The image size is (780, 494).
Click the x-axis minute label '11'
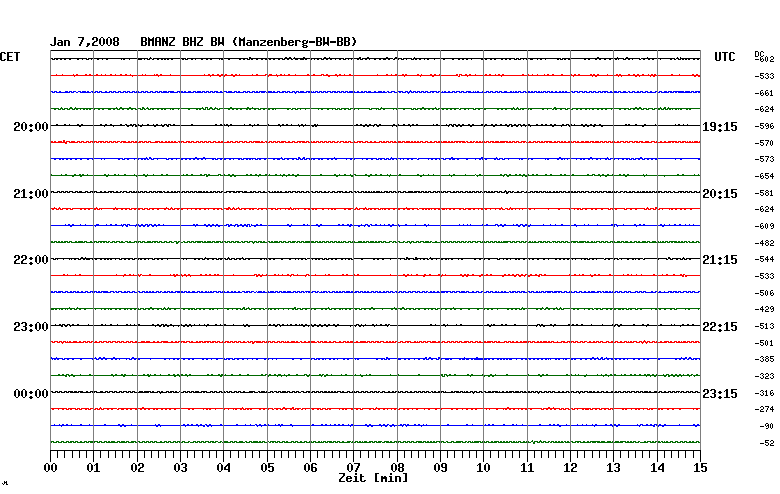click(x=527, y=468)
